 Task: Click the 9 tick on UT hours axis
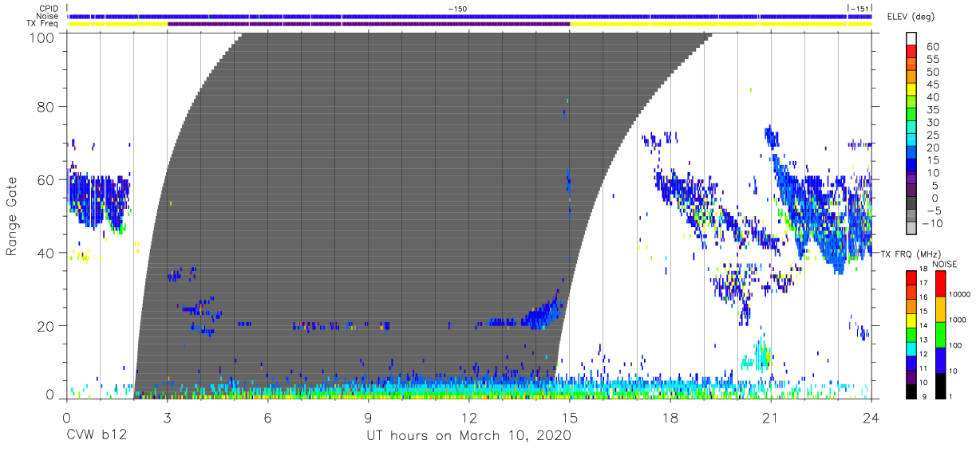[x=368, y=417]
